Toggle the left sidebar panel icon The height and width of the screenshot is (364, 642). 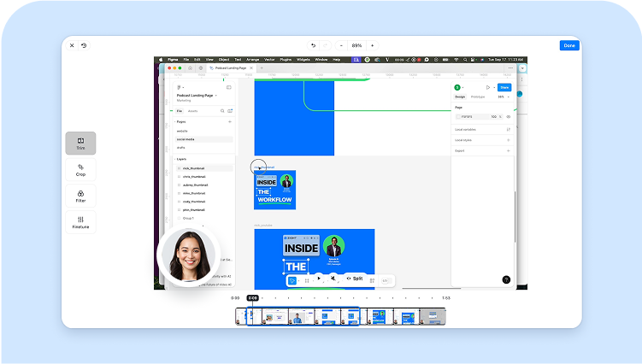229,87
